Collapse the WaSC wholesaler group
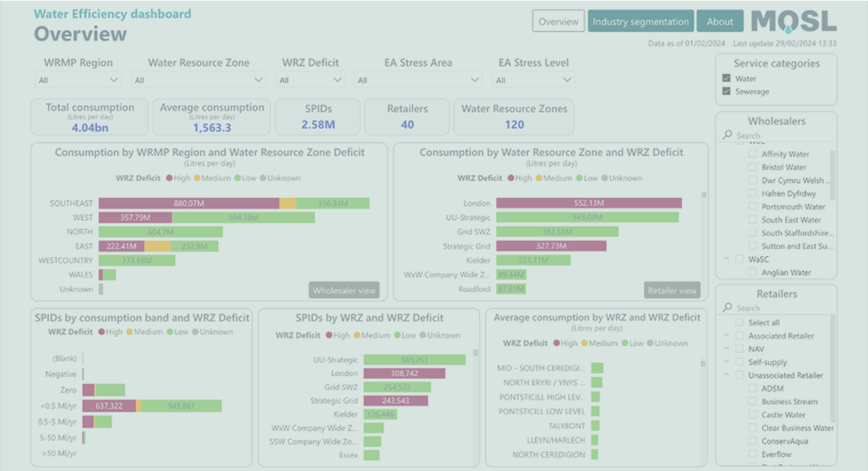This screenshot has width=868, height=471. 727,259
